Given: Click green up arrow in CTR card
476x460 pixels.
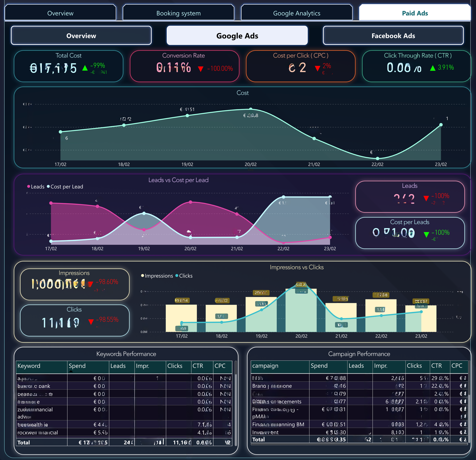Looking at the screenshot, I should click(433, 68).
